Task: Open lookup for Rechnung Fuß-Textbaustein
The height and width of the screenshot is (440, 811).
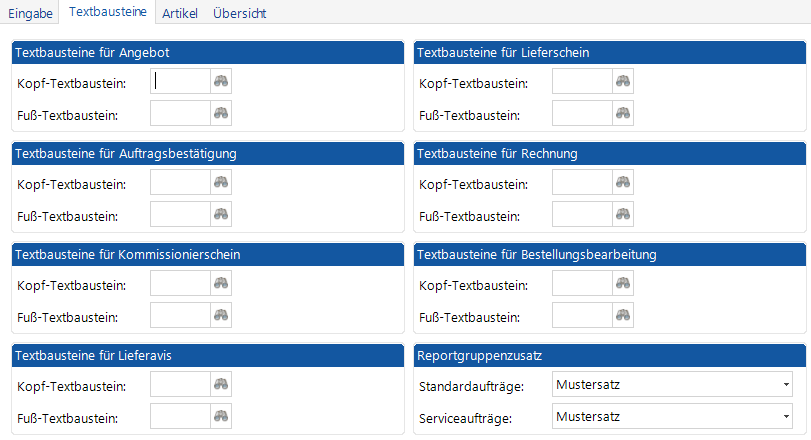Action: pyautogui.click(x=623, y=214)
